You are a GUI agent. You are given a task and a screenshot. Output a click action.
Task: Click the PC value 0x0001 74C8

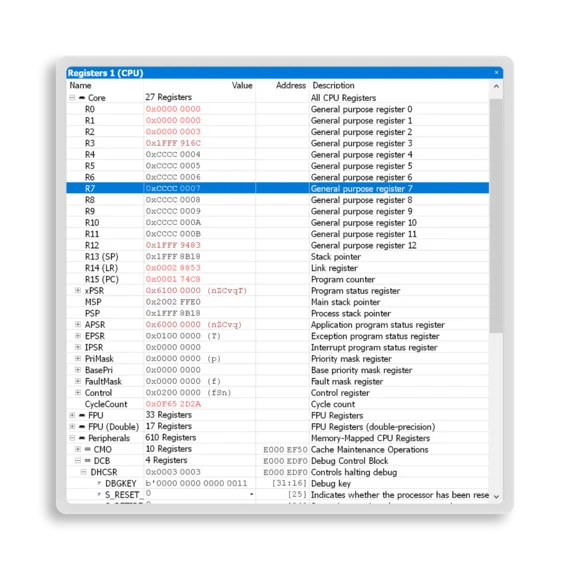coord(173,279)
